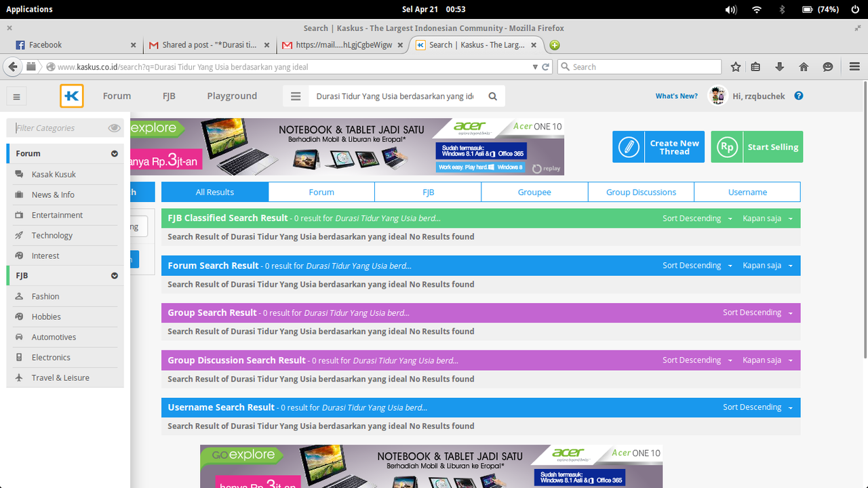
Task: Collapse the FJB category section
Action: (x=115, y=276)
